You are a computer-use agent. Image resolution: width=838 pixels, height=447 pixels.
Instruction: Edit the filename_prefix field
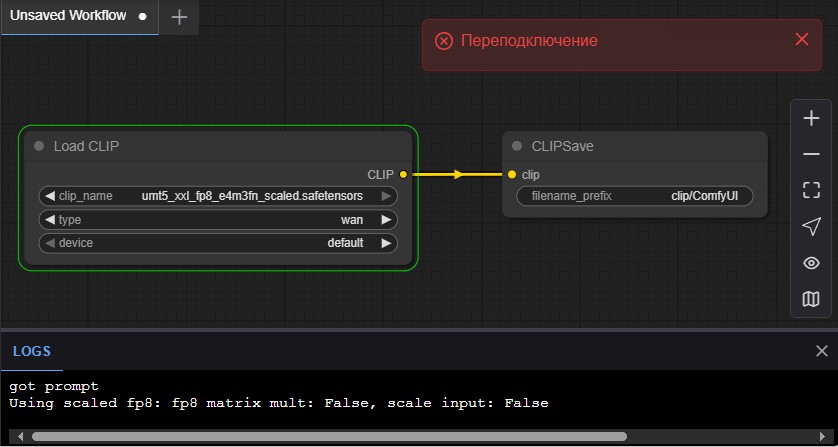click(x=634, y=196)
